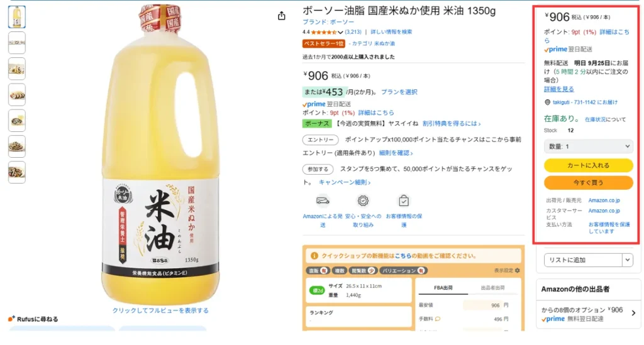
Task: Open display settings via the gear icon
Action: pos(518,270)
